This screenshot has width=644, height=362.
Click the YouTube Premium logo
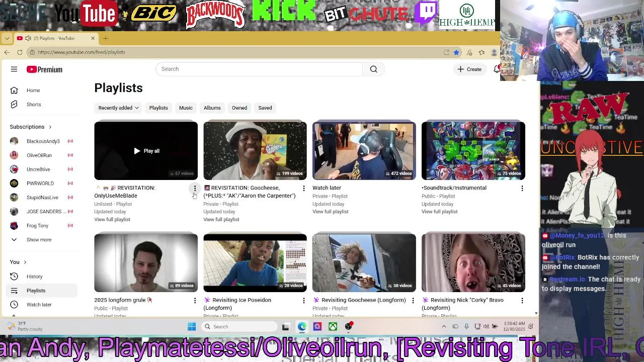[45, 69]
